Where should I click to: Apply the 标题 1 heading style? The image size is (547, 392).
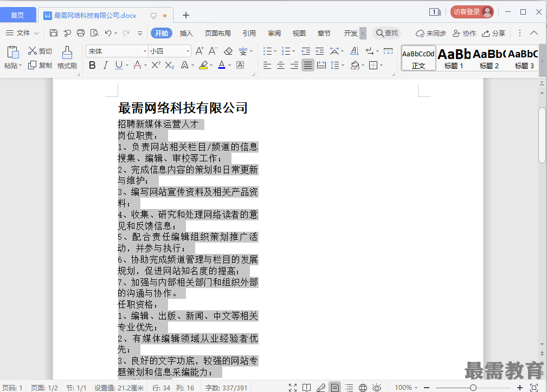click(x=454, y=58)
